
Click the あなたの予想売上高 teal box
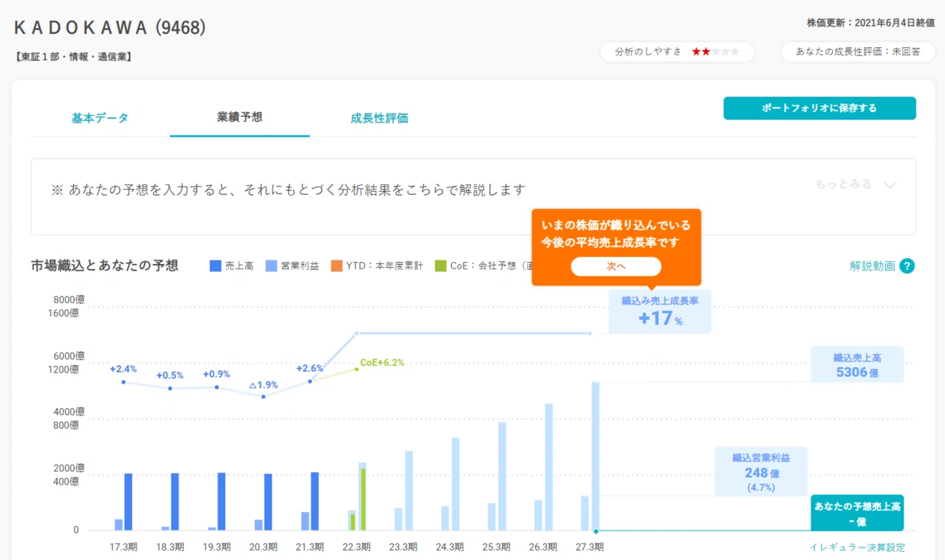(x=857, y=513)
